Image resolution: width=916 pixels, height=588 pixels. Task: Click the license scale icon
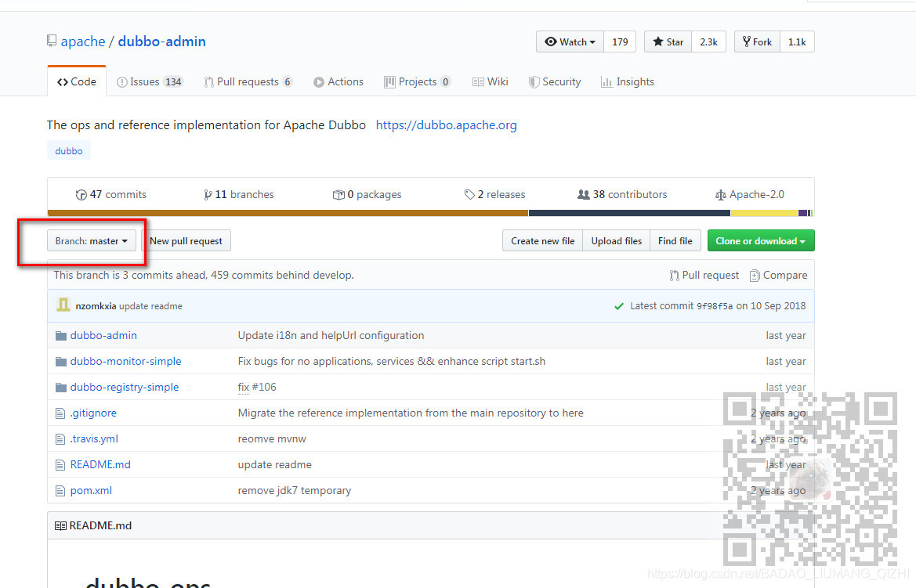coord(720,195)
